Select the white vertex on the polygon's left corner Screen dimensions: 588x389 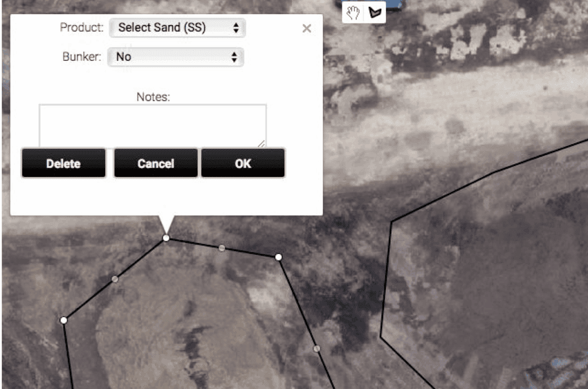64,320
